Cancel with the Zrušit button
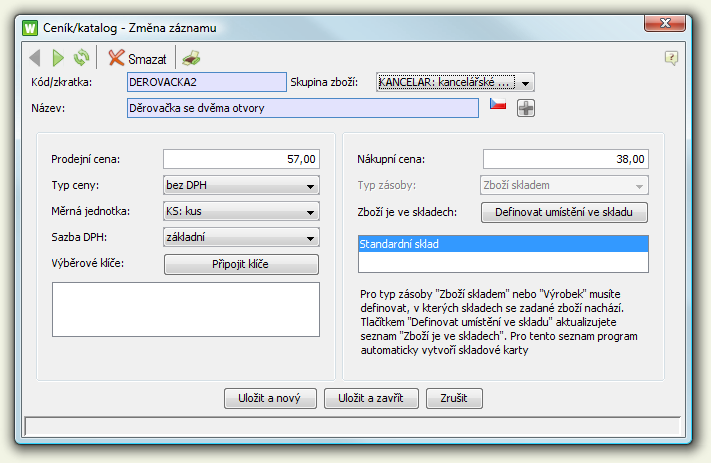The width and height of the screenshot is (711, 463). [x=454, y=398]
